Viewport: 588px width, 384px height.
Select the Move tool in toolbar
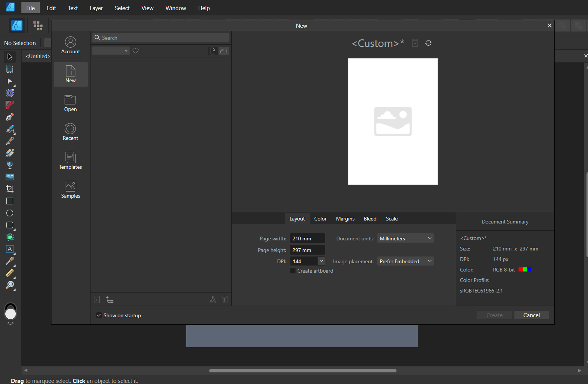point(10,57)
